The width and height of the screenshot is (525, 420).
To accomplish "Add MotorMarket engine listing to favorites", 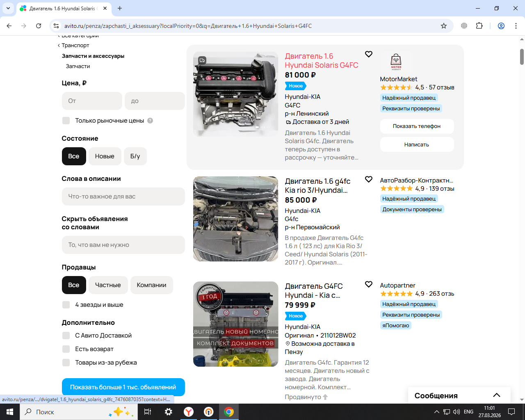I will tap(369, 54).
